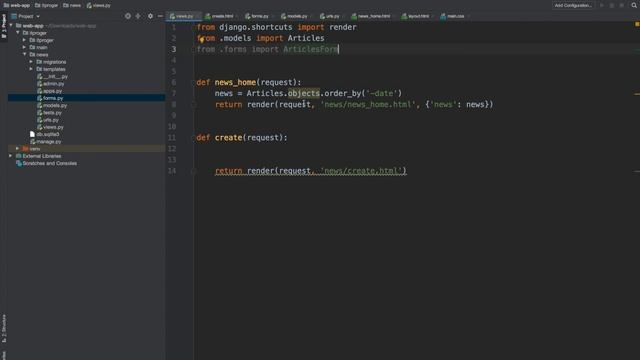Expand External Libraries node
The image size is (640, 360).
pos(11,156)
